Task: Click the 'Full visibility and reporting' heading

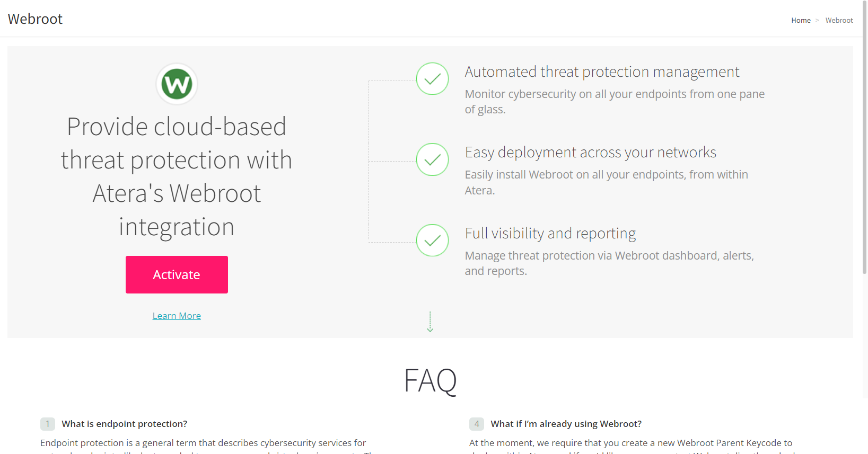Action: (550, 233)
